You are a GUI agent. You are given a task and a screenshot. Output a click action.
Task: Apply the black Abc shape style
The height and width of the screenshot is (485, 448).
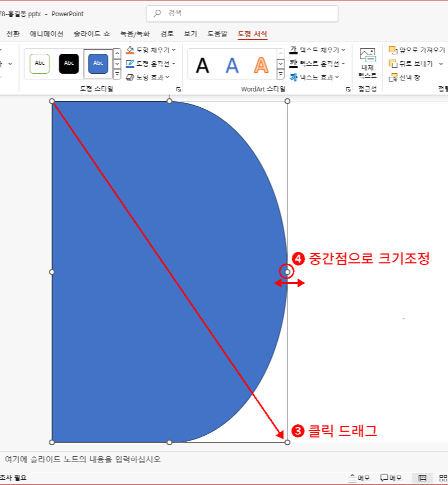tap(69, 63)
